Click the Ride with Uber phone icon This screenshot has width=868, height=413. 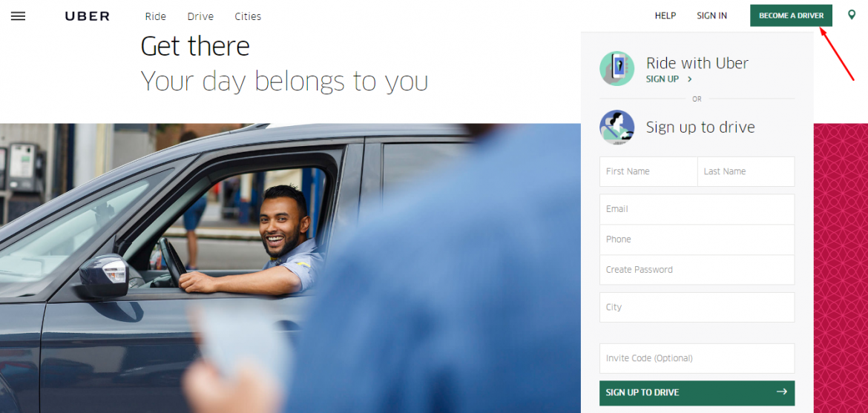(617, 68)
